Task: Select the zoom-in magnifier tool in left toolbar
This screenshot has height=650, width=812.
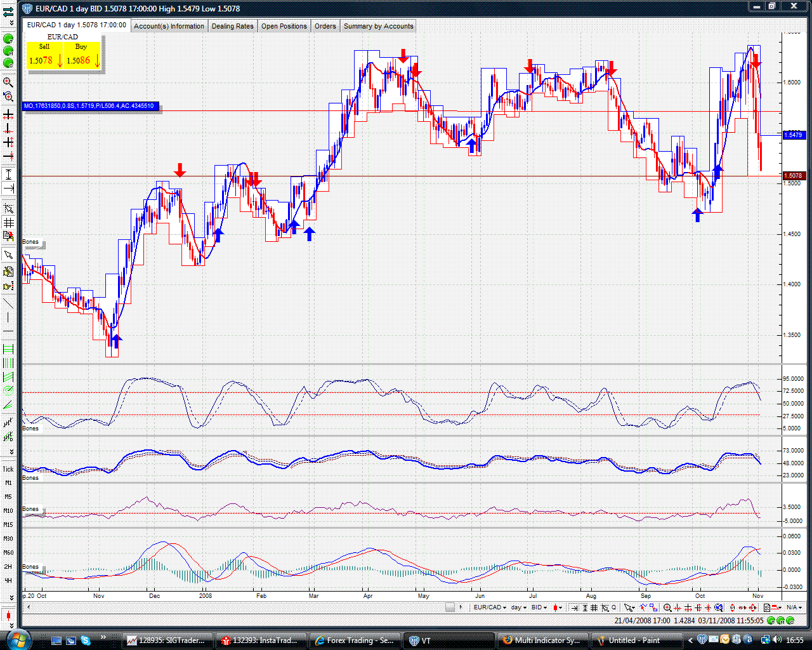Action: pyautogui.click(x=8, y=82)
